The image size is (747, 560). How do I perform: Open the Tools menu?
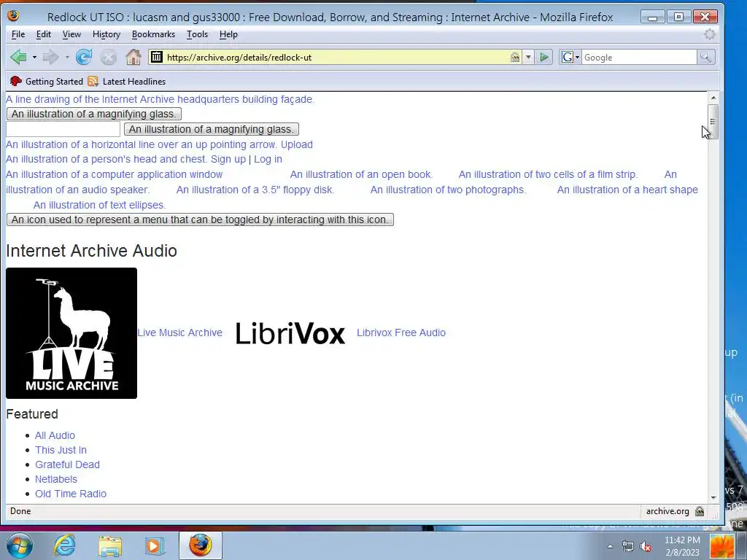(197, 34)
